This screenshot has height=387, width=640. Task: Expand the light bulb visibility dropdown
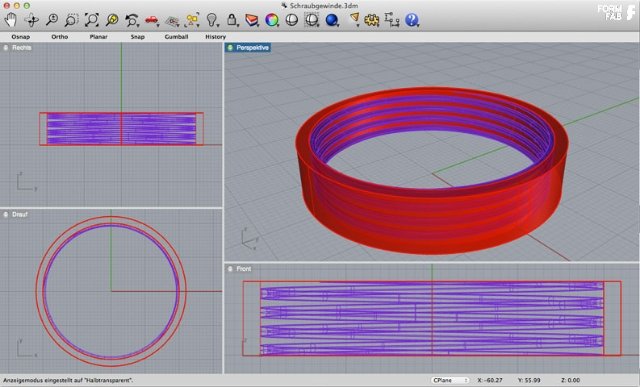point(212,20)
